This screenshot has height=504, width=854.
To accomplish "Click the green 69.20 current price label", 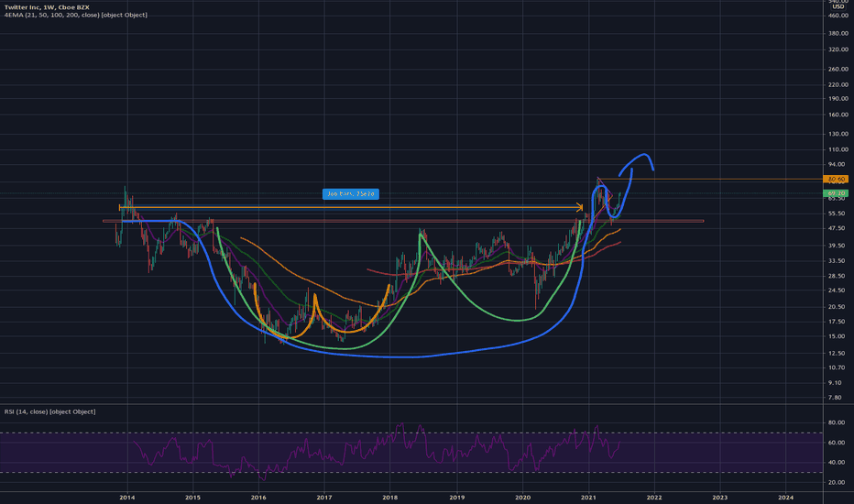I will [x=836, y=193].
